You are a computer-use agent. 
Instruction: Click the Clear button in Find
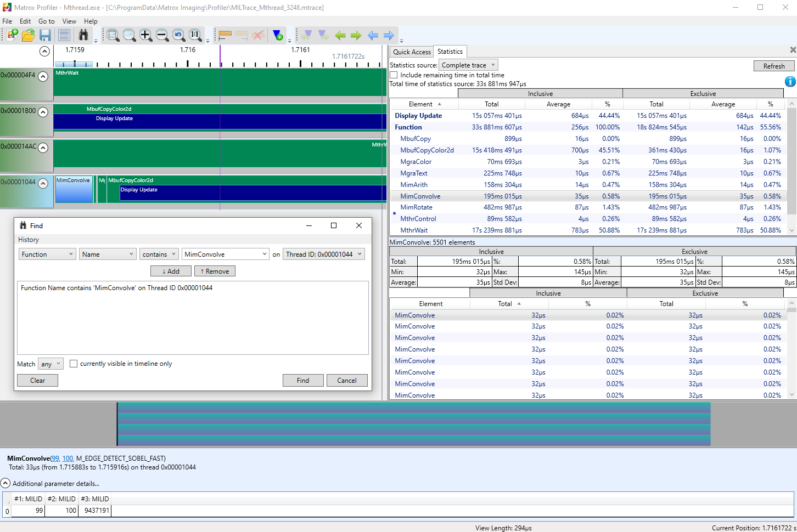37,380
